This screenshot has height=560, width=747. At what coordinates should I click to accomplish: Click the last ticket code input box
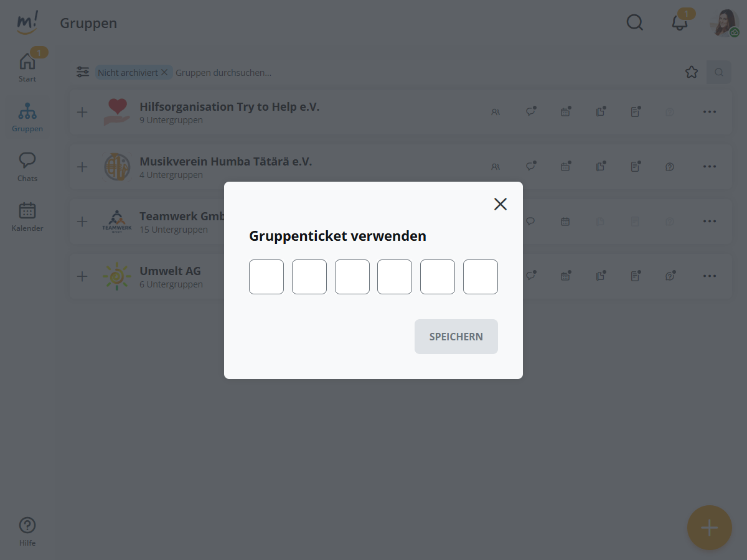(x=480, y=277)
